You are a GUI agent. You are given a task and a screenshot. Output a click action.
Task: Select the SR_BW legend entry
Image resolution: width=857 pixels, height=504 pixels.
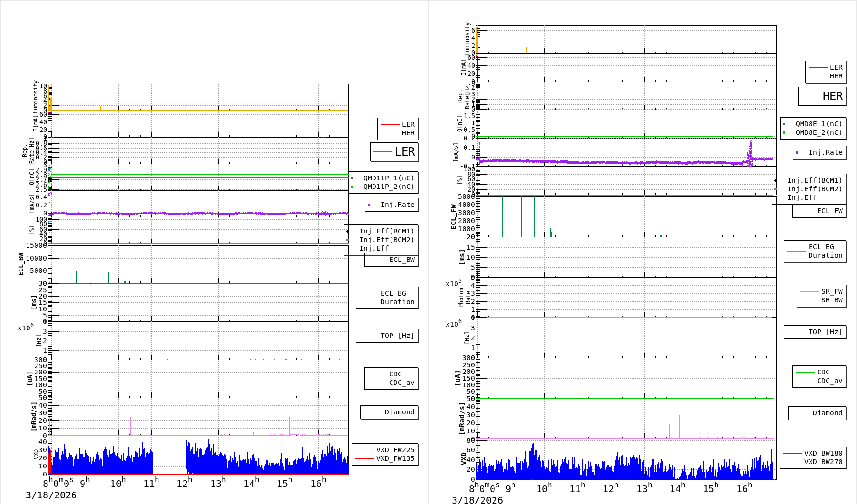pos(831,300)
